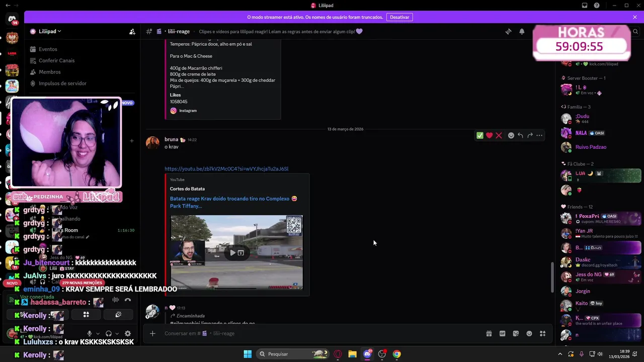React with green checkmark emoji
This screenshot has height=362, width=644.
479,135
